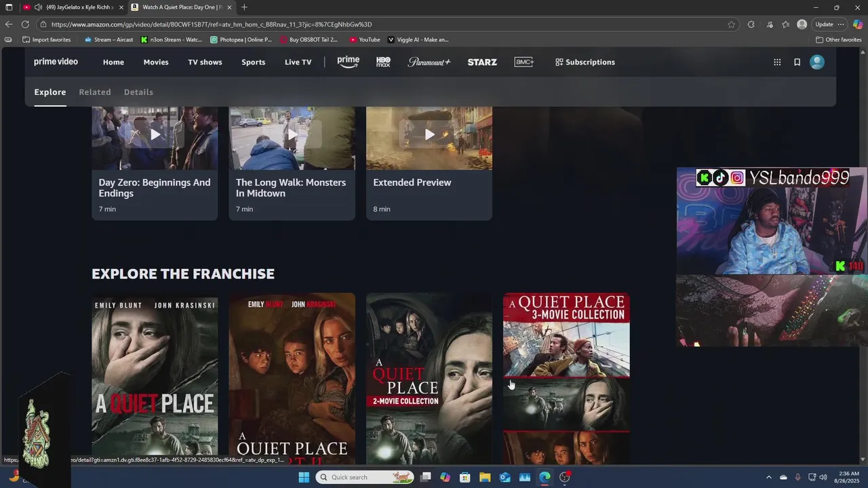Open Stream – Aircast bookmark
This screenshot has height=488, width=868.
tap(108, 39)
